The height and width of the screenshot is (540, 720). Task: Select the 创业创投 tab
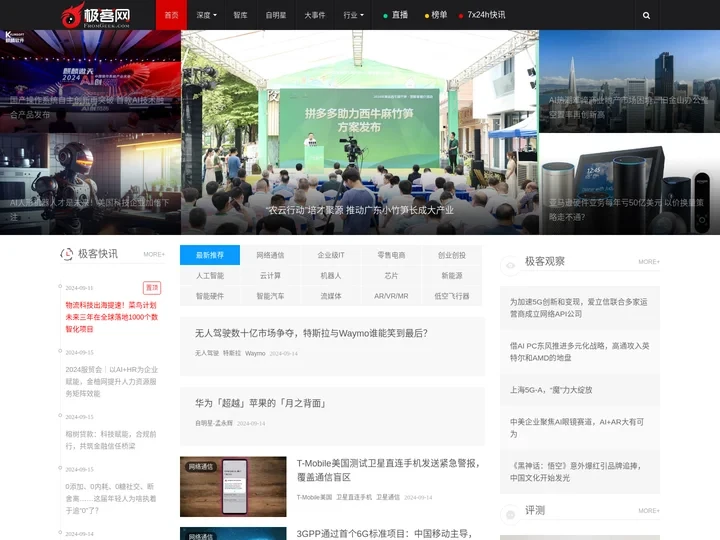452,255
